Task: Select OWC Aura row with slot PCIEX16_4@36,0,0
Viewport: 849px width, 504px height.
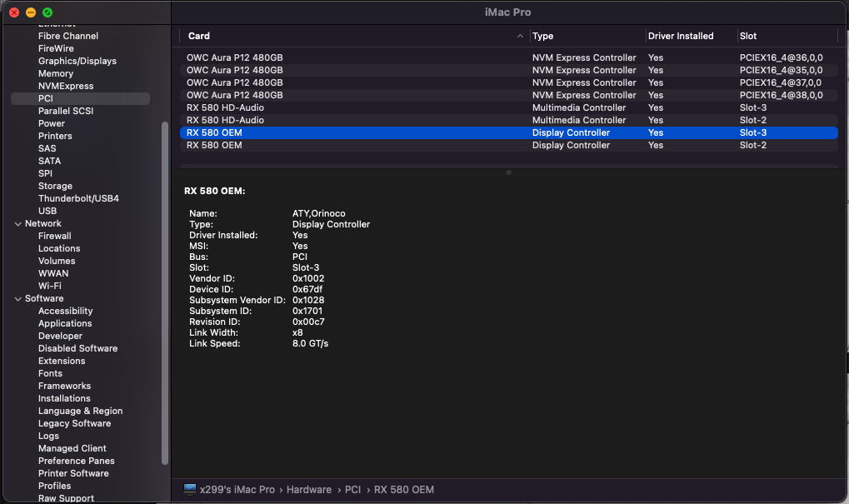Action: point(509,57)
